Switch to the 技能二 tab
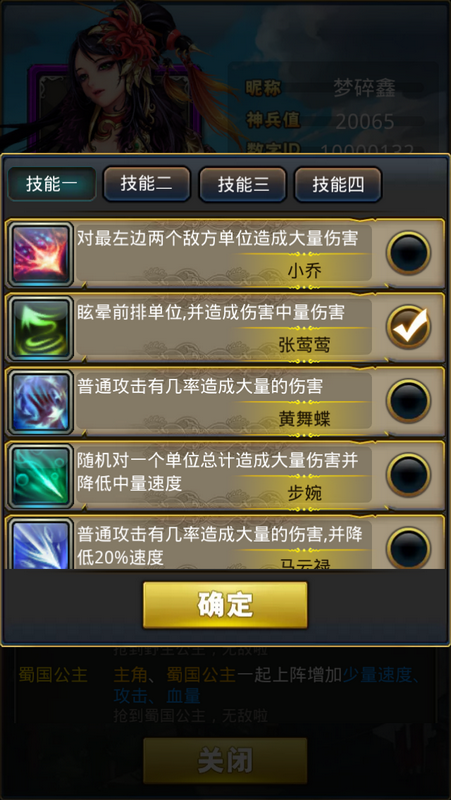Screen dimensions: 451x800 pos(147,184)
